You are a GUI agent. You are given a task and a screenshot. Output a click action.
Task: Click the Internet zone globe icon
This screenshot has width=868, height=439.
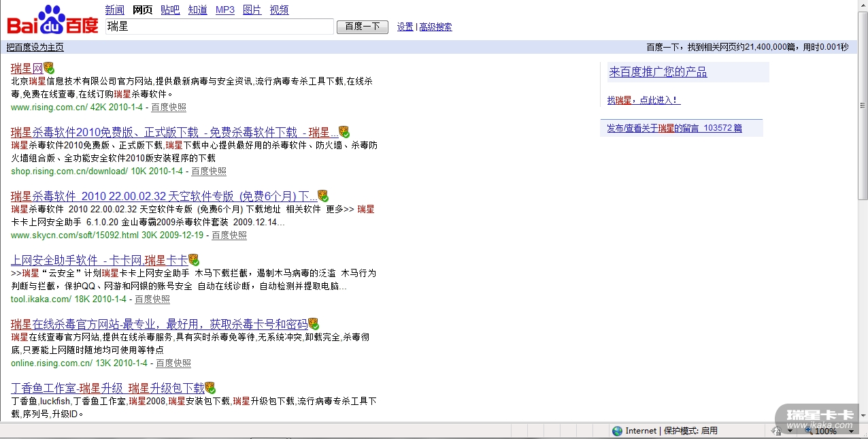(617, 431)
